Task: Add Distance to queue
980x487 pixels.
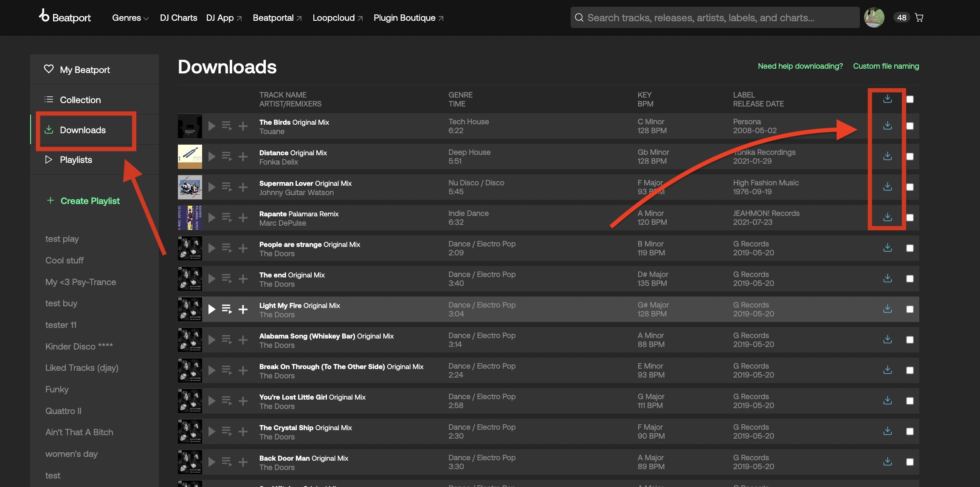Action: (227, 157)
